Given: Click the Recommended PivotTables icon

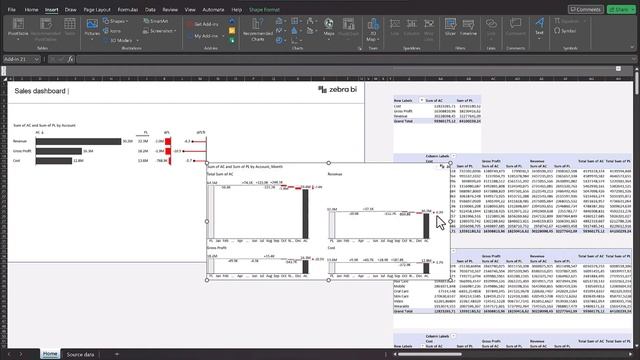Looking at the screenshot, I should pos(45,29).
